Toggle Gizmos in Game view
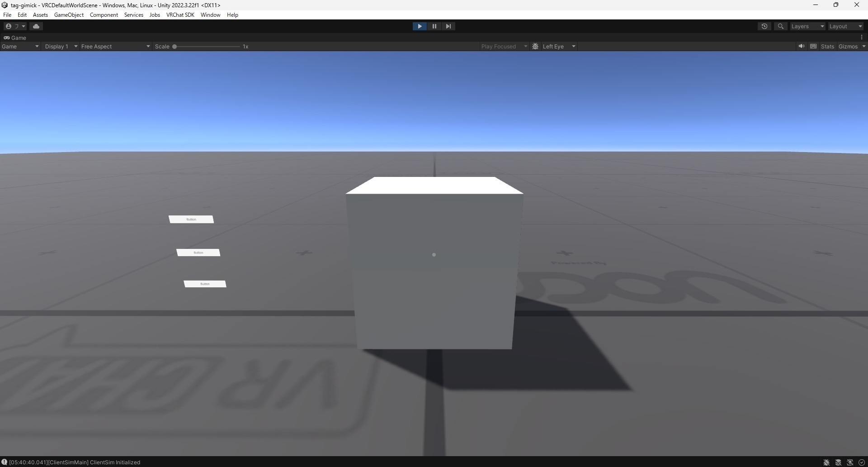The height and width of the screenshot is (467, 868). (848, 46)
